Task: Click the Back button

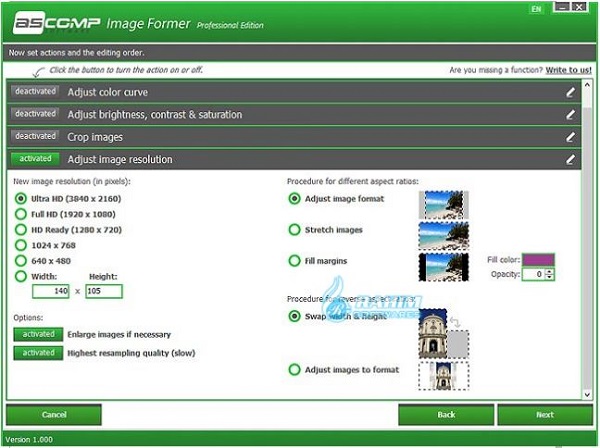Action: tap(446, 415)
